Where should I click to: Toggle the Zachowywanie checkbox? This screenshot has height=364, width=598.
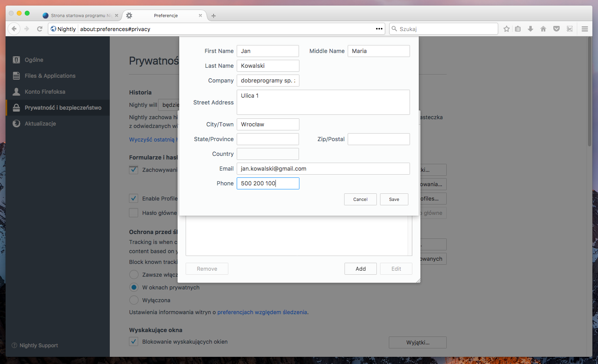(134, 170)
